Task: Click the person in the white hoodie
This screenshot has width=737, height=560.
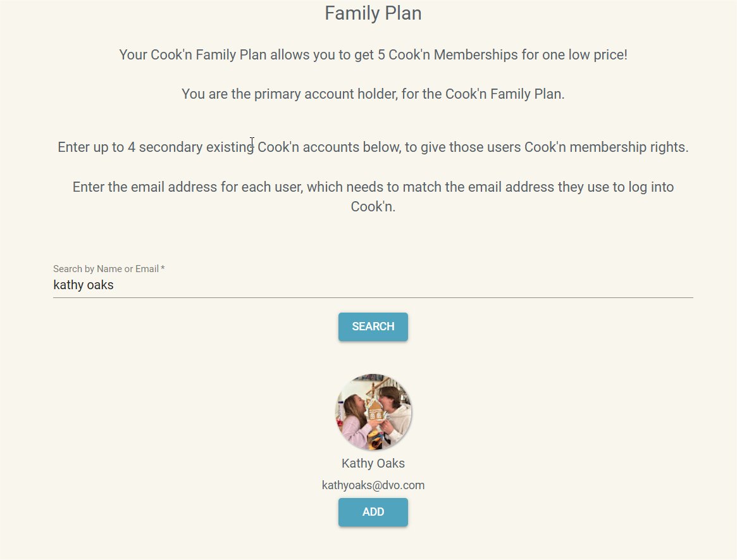Action: coord(394,414)
